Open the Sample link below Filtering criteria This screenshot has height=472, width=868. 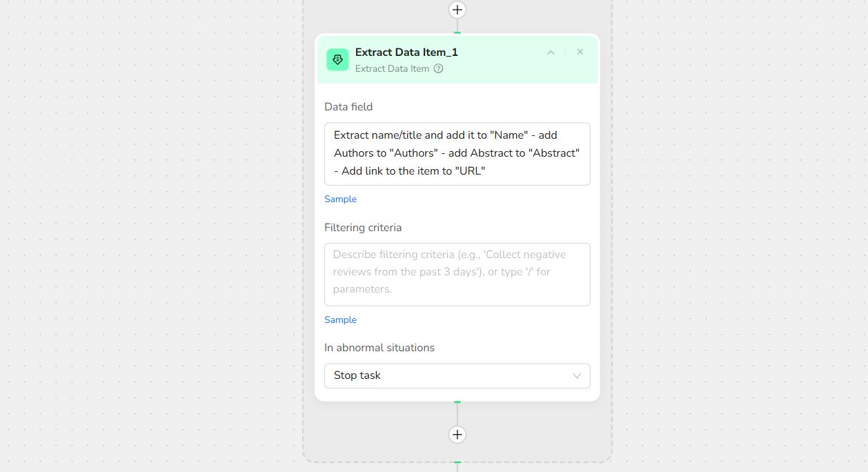tap(340, 320)
